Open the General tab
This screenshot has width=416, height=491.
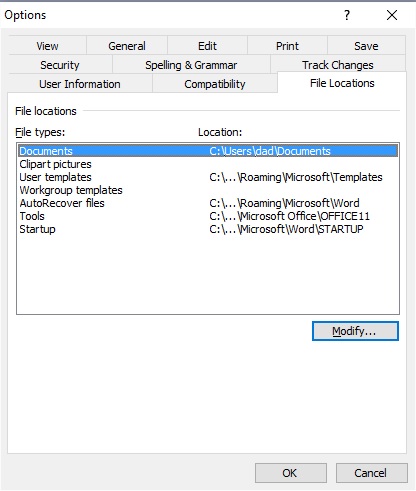(x=127, y=46)
